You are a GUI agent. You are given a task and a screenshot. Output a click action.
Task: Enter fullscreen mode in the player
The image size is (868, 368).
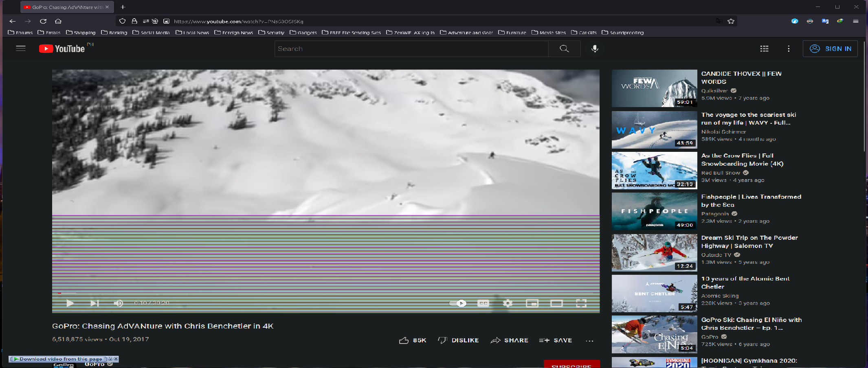click(581, 303)
